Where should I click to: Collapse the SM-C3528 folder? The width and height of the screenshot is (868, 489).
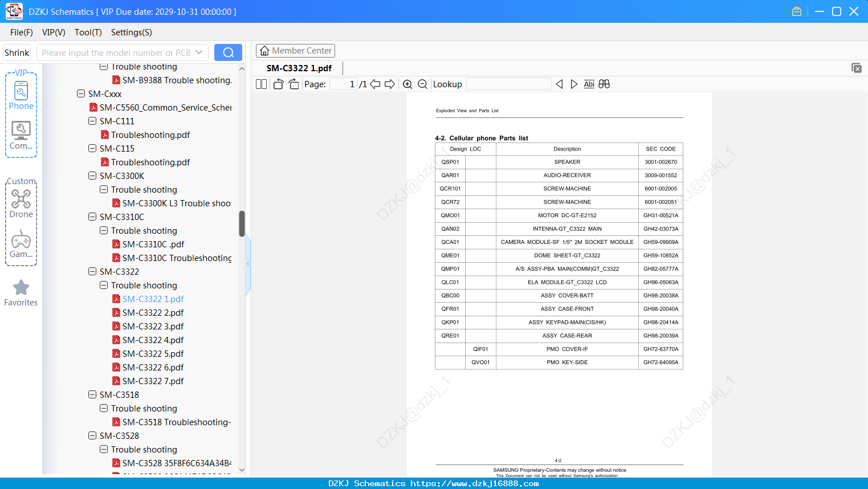[92, 436]
